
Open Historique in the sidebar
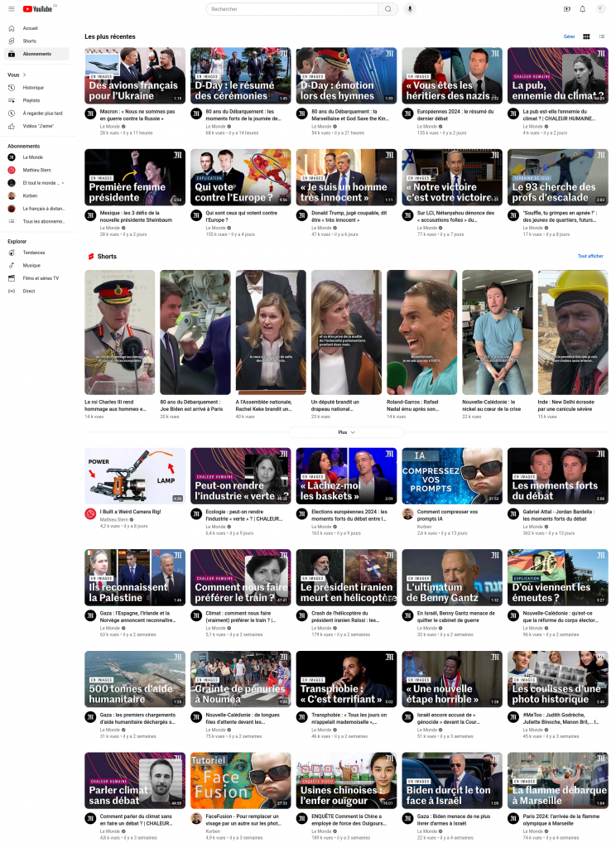click(x=33, y=87)
